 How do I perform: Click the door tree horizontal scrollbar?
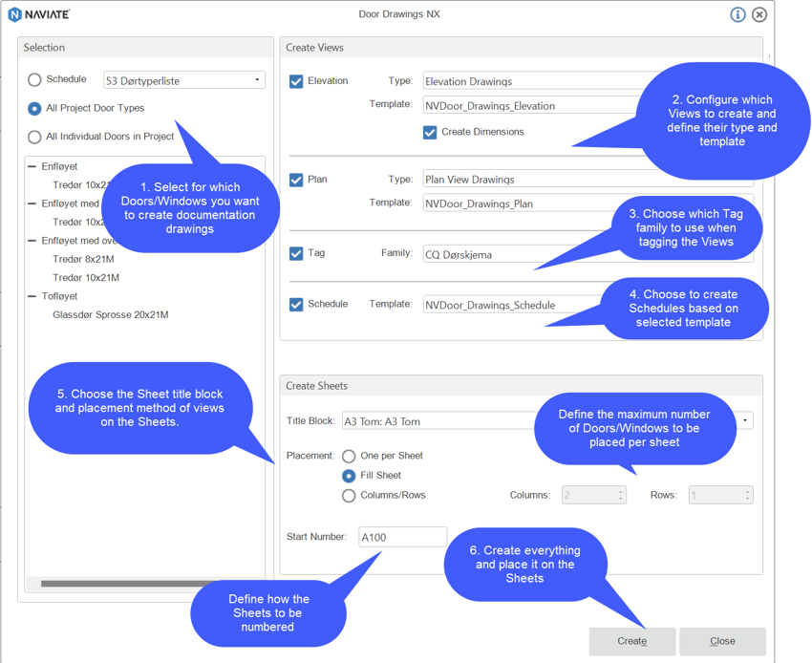point(127,584)
